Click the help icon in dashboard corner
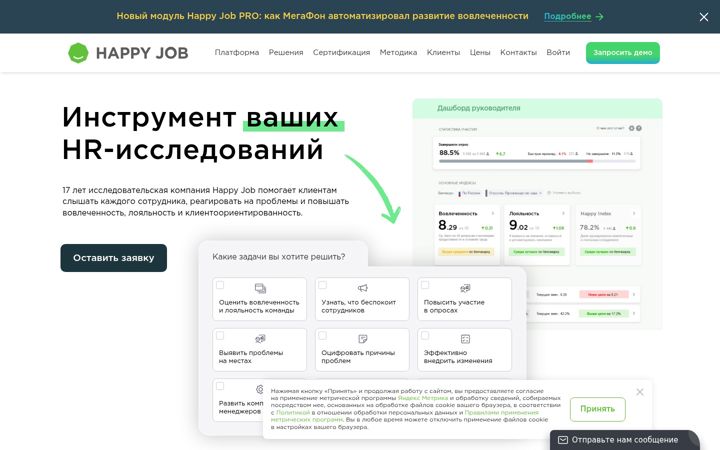Screen dimensions: 720x450 click(x=639, y=129)
